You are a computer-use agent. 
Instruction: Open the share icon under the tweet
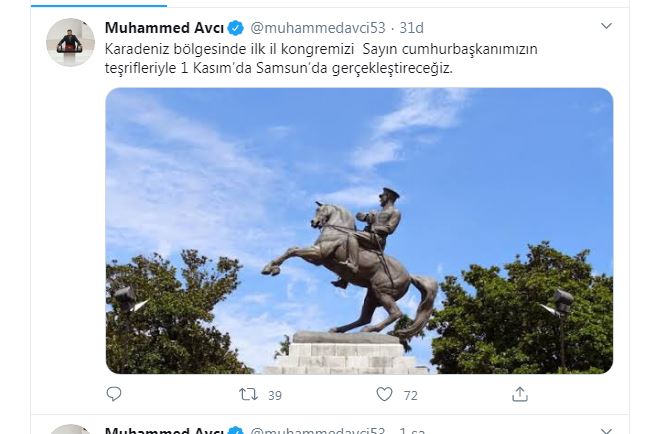(520, 394)
